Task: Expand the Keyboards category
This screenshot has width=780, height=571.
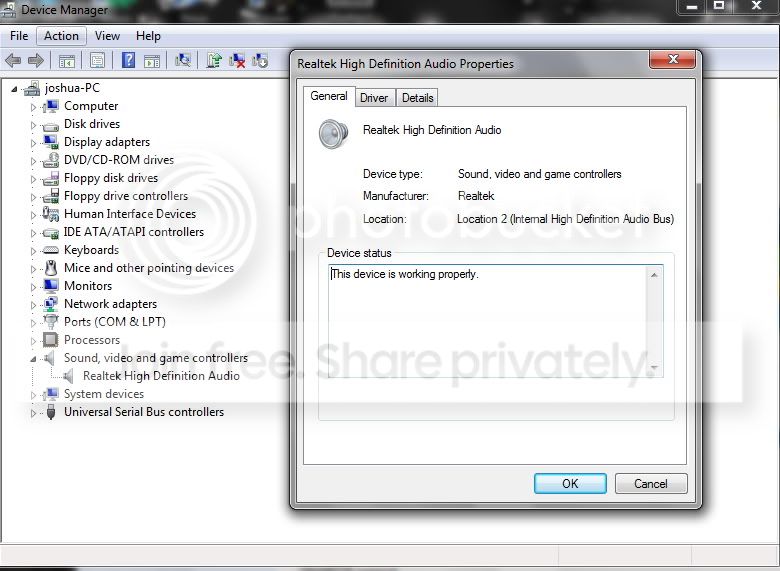Action: [33, 251]
